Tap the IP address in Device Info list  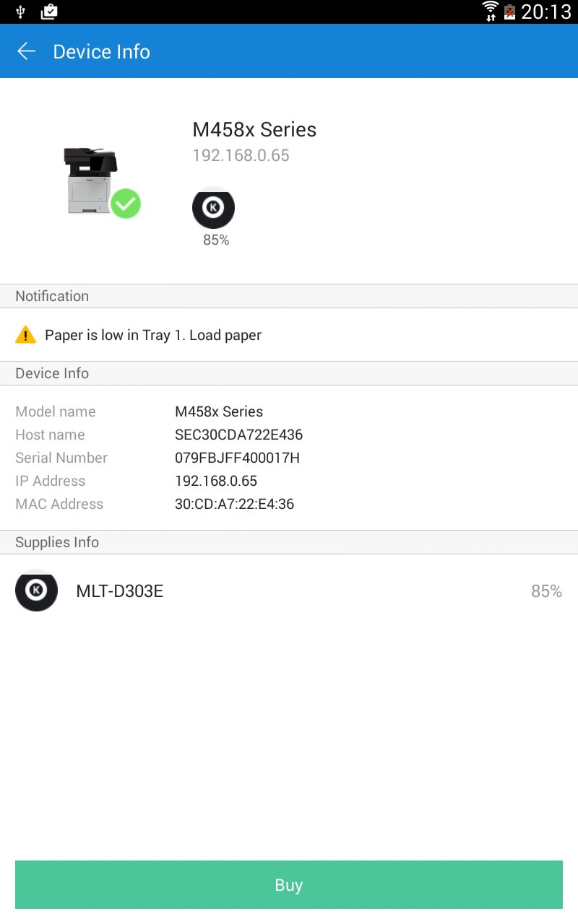pos(216,481)
